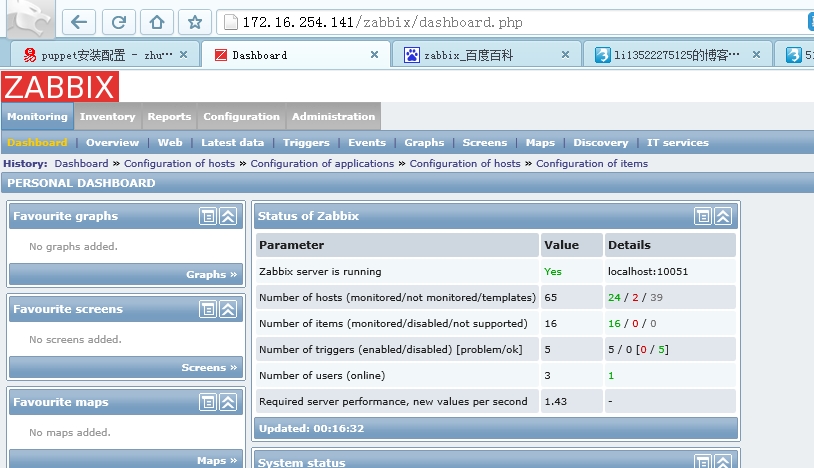814x468 pixels.
Task: Click the No graphs added. message
Action: coord(73,246)
